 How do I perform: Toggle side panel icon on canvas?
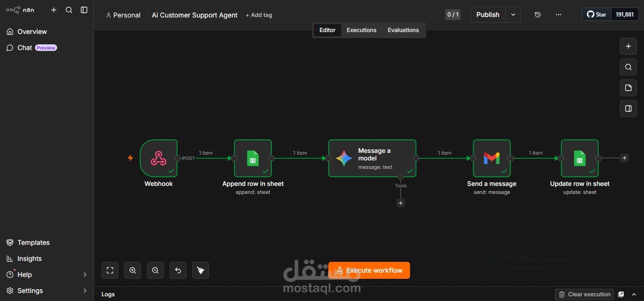click(x=628, y=109)
